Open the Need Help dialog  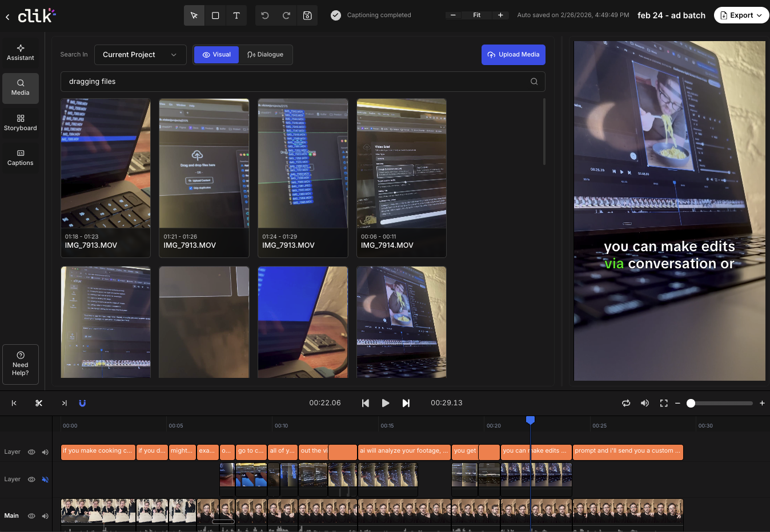pos(20,364)
